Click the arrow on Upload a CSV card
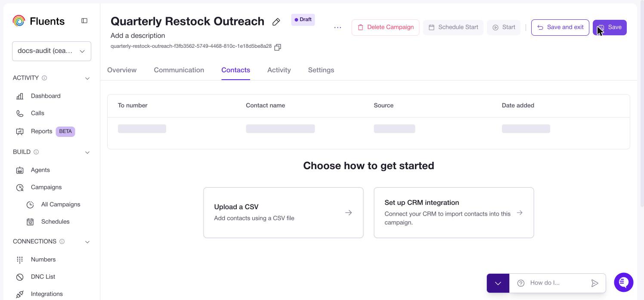 (x=348, y=213)
